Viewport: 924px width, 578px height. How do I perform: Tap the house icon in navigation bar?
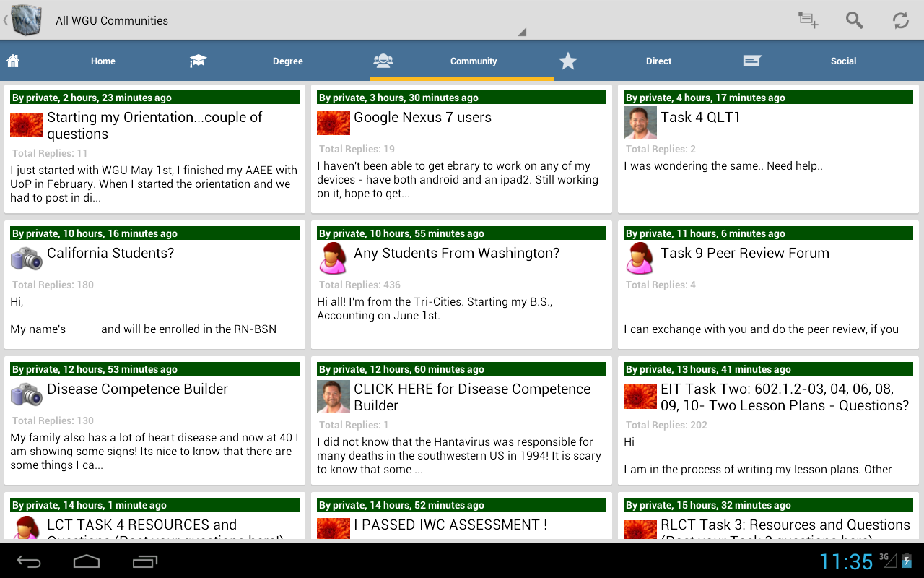pyautogui.click(x=12, y=61)
